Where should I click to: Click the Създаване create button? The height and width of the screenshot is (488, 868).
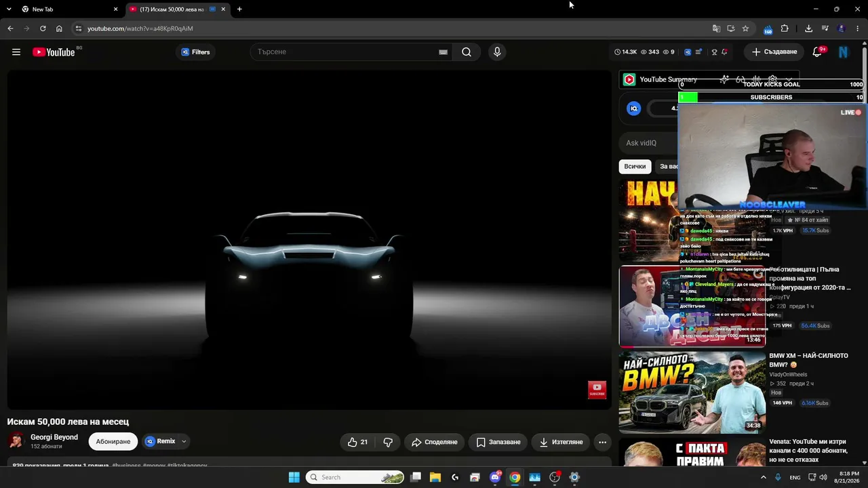[774, 52]
